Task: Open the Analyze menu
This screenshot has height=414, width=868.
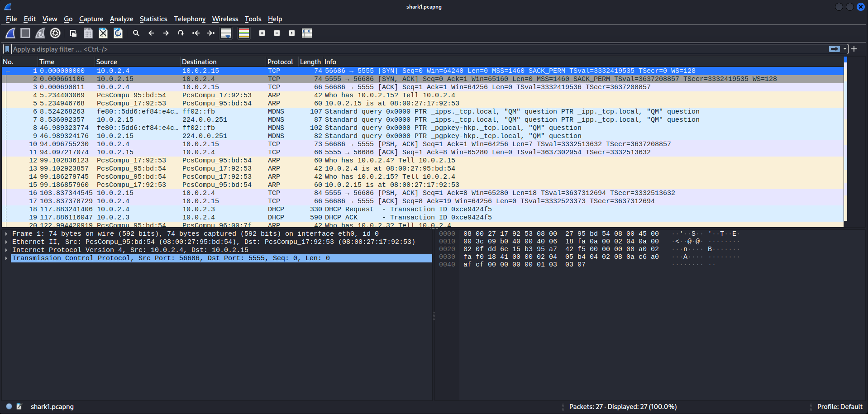Action: [x=121, y=19]
